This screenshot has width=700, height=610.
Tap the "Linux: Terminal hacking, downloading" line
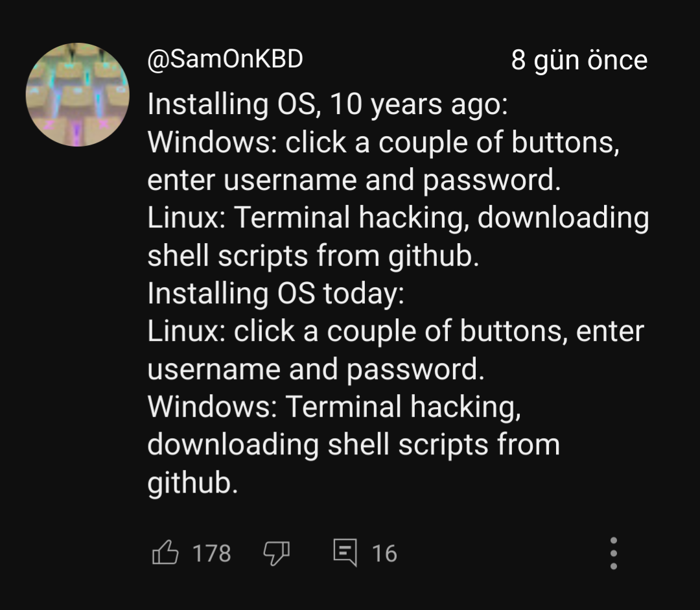(x=398, y=218)
